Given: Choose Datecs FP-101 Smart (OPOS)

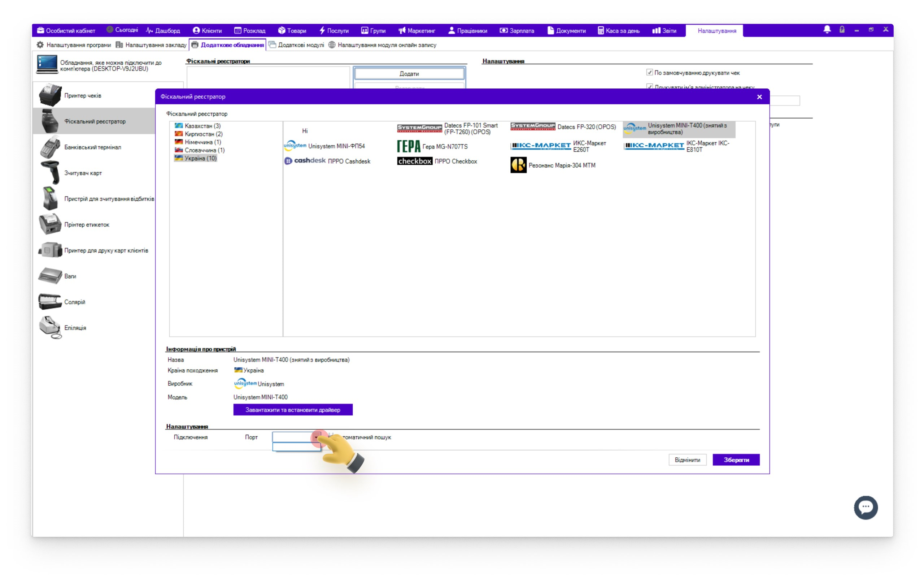Looking at the screenshot, I should [448, 129].
